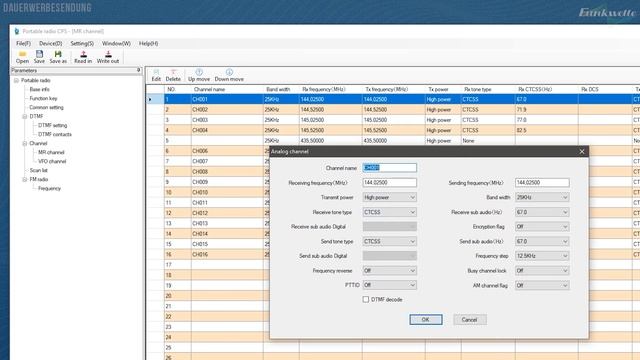Click Tx frequency cell 145.02500
Screen dimensions: 640x360
coord(393,120)
